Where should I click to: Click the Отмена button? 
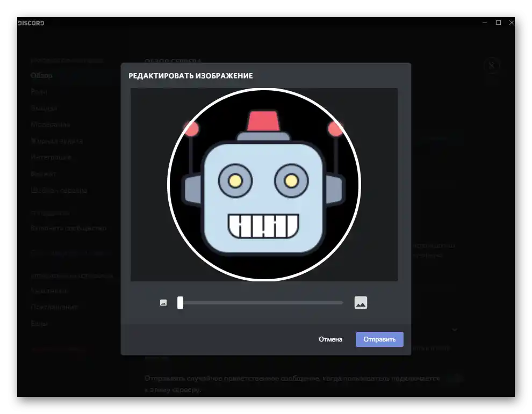click(x=330, y=339)
